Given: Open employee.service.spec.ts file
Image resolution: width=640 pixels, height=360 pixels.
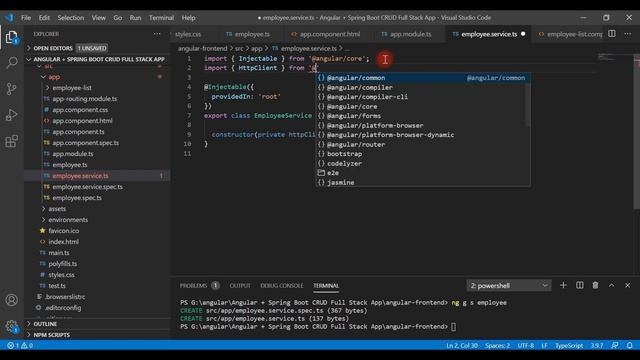Looking at the screenshot, I should pyautogui.click(x=87, y=187).
